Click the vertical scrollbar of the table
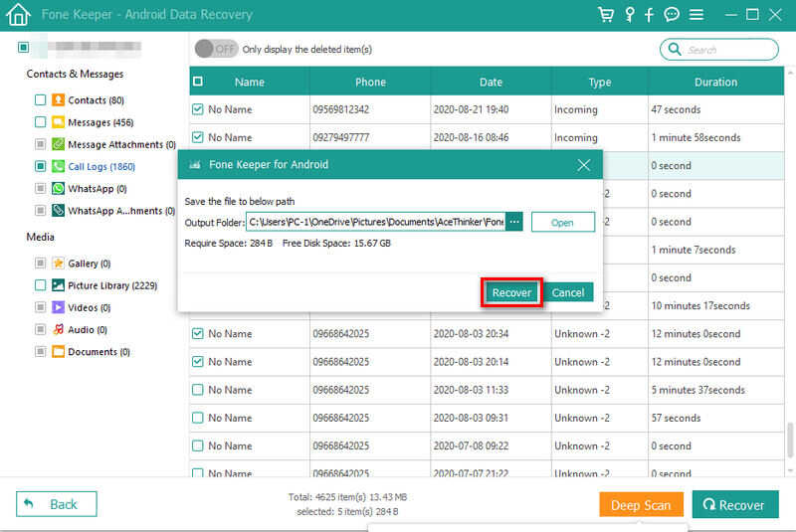Screen dimensions: 796x532 (x=790, y=439)
